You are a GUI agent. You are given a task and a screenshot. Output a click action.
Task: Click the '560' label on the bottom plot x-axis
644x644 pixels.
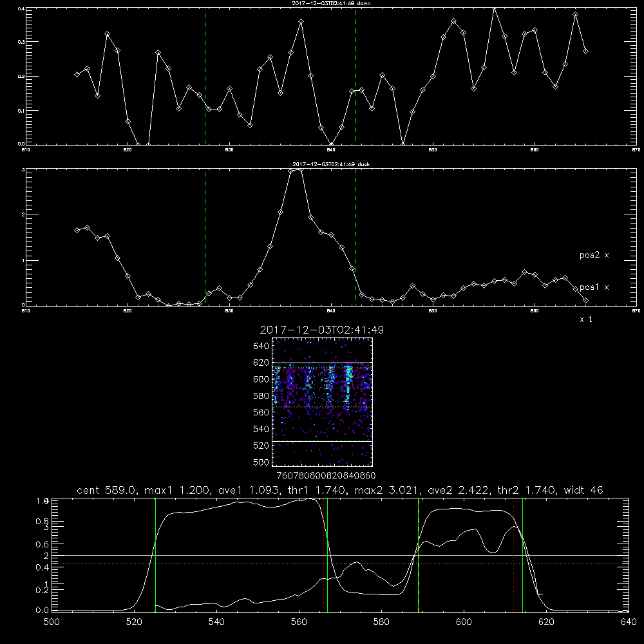coord(299,622)
